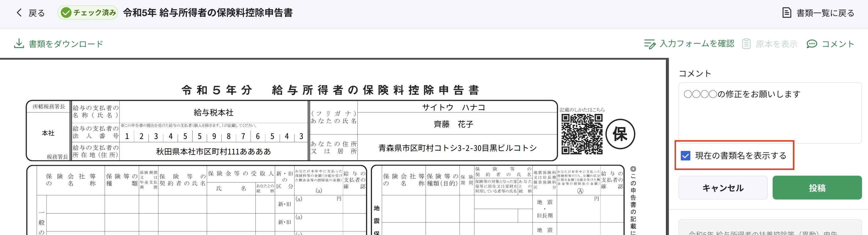Click 保険金等の受取人 column header
This screenshot has height=235, width=868.
tap(241, 173)
